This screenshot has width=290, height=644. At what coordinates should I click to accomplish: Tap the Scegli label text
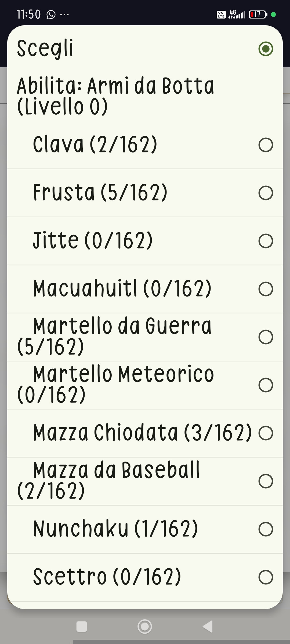[45, 49]
